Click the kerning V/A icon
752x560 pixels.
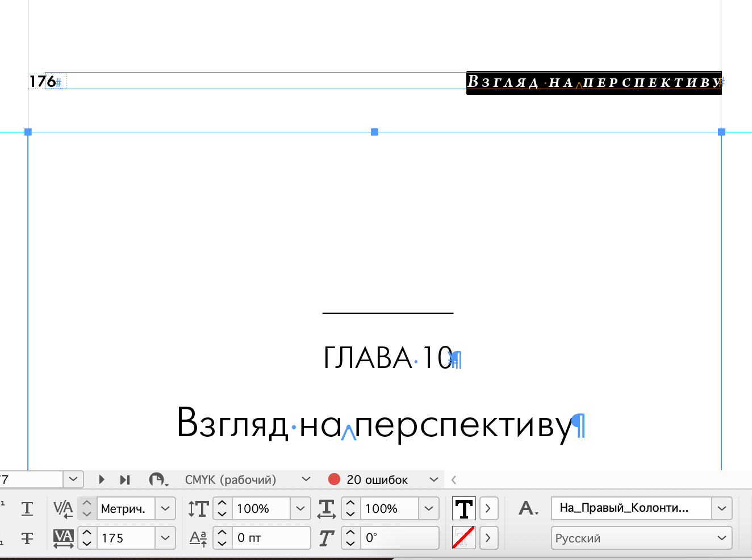[63, 508]
